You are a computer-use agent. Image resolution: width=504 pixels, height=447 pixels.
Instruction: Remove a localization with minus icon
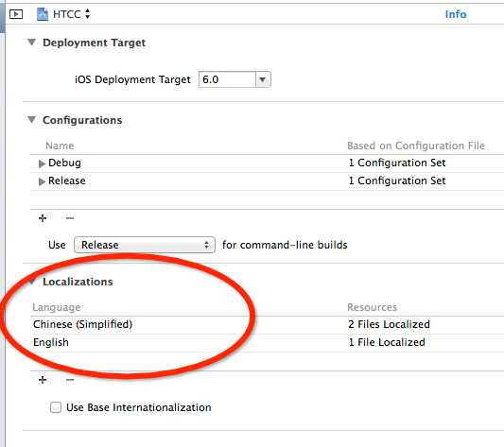(x=70, y=380)
